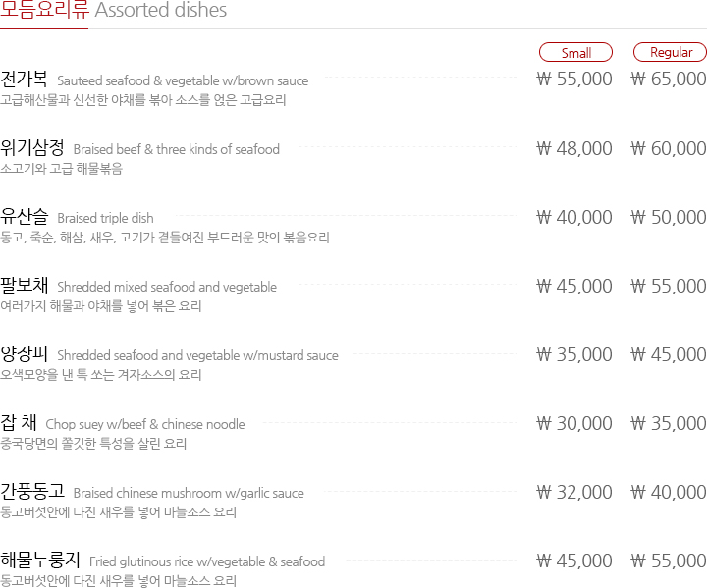Click the ₩ 35,000 regular price for 잡 채

(669, 423)
